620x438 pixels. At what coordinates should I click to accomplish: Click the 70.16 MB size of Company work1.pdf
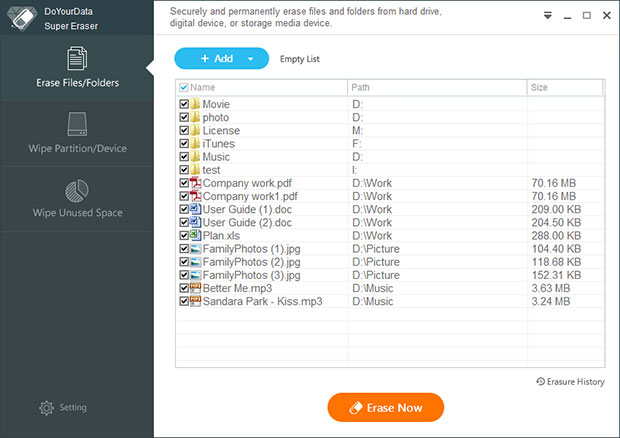[x=554, y=196]
